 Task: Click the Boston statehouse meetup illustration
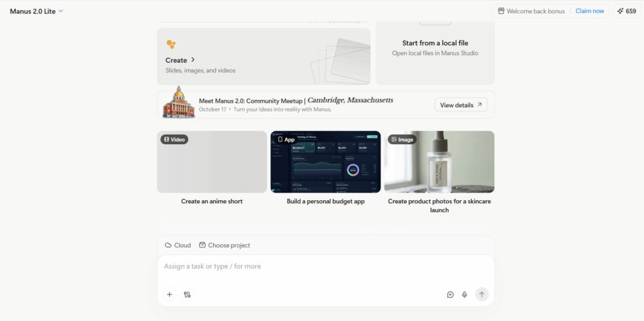(x=178, y=103)
